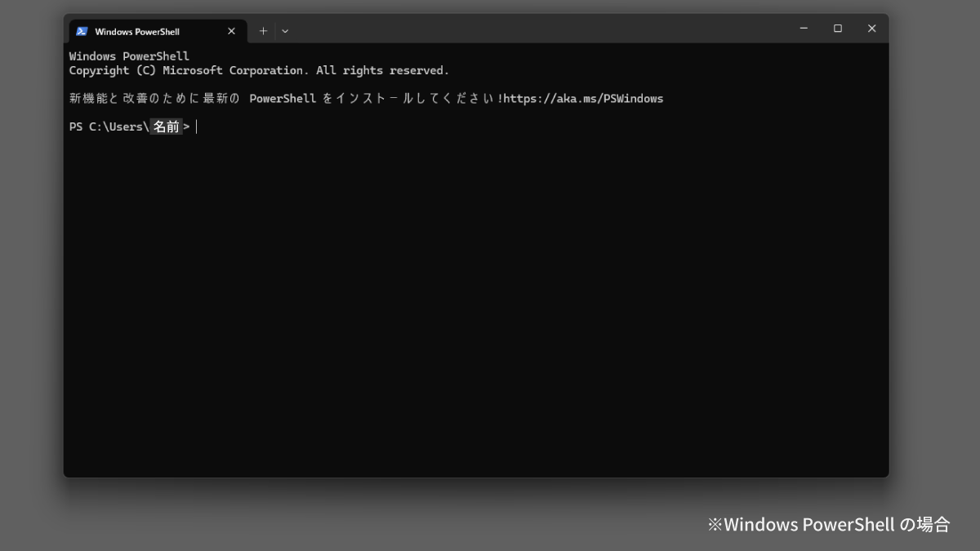Click the Copyright (C) Microsoft Corporation line
The width and height of the screenshot is (980, 551).
click(x=259, y=71)
